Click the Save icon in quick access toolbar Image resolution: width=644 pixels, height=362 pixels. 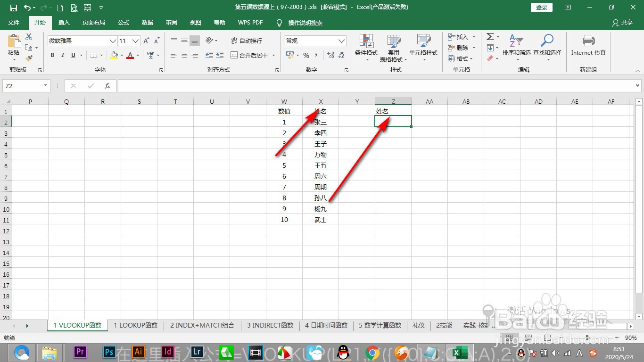14,8
